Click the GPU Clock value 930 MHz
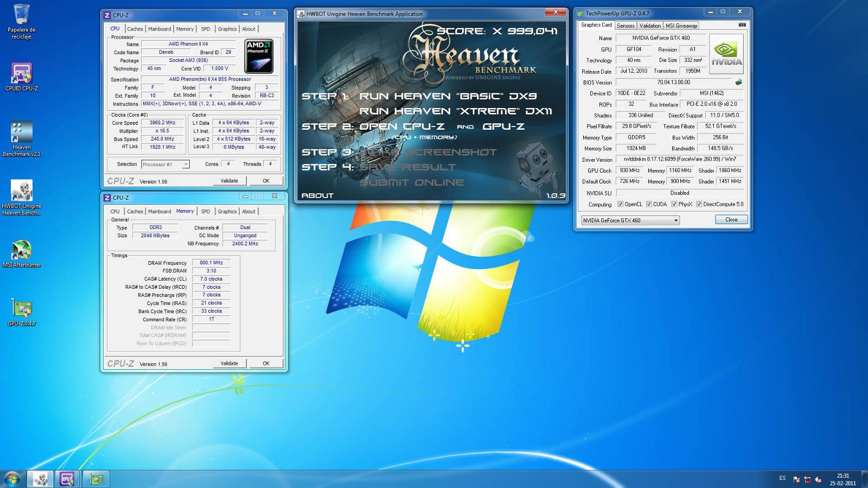The width and height of the screenshot is (868, 488). [629, 170]
